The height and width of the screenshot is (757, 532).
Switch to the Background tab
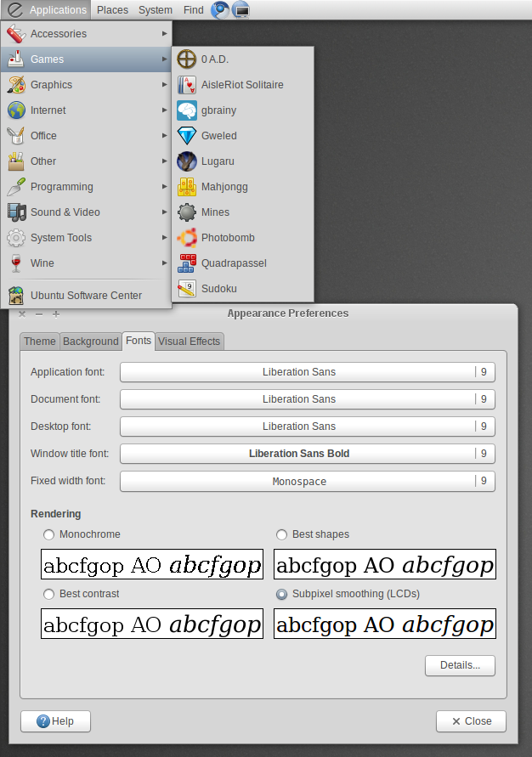pyautogui.click(x=91, y=342)
